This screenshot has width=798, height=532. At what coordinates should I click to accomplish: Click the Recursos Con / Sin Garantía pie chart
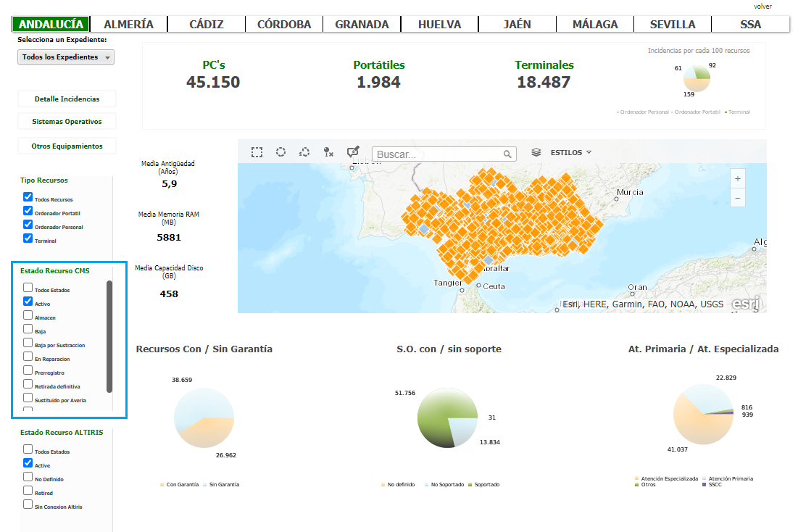pos(204,417)
